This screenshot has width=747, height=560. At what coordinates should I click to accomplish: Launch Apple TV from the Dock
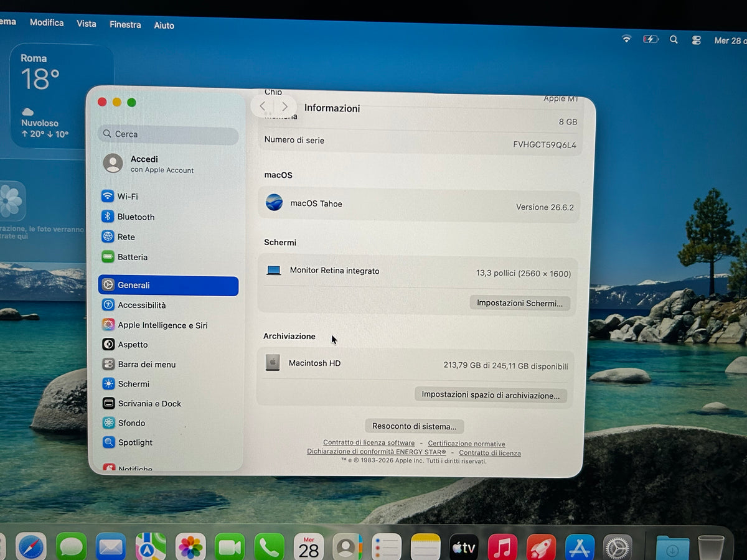[464, 547]
